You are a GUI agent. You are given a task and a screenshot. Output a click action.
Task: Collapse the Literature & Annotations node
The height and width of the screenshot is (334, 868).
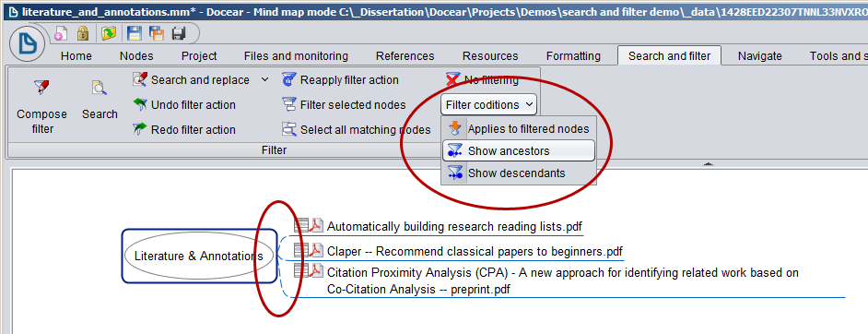point(199,256)
